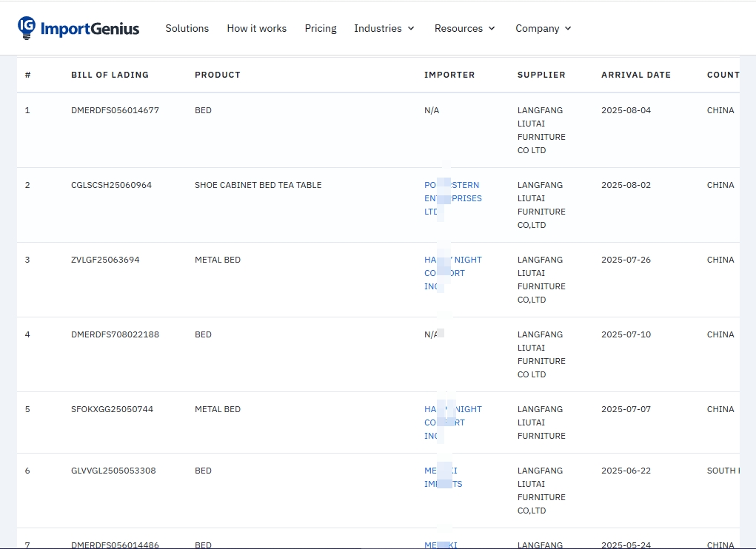Click supplier cell in row 3
Image resolution: width=756 pixels, height=549 pixels.
pos(541,280)
